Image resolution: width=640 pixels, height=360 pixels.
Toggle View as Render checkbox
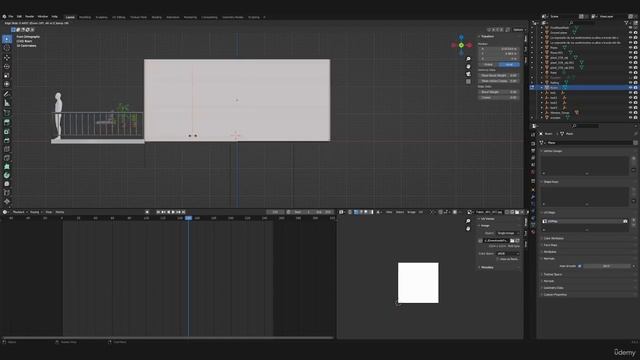pyautogui.click(x=498, y=259)
